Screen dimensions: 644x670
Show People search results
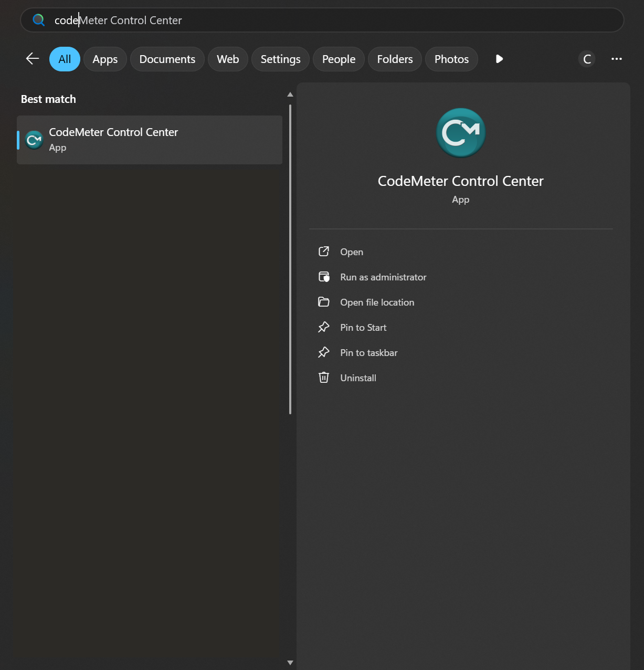point(339,59)
